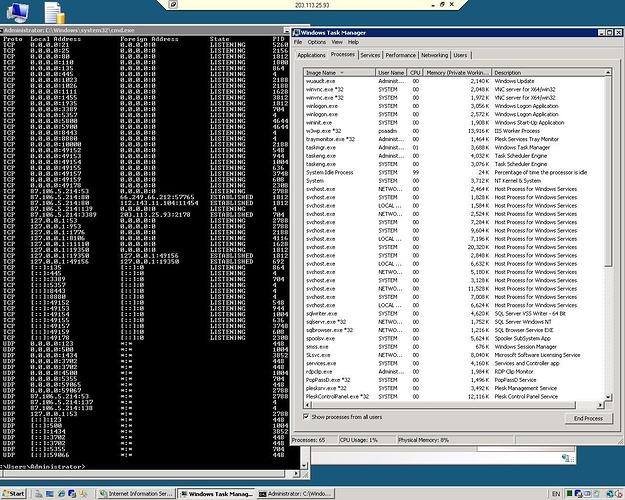
Task: Switch to the Users tab
Action: pos(460,55)
